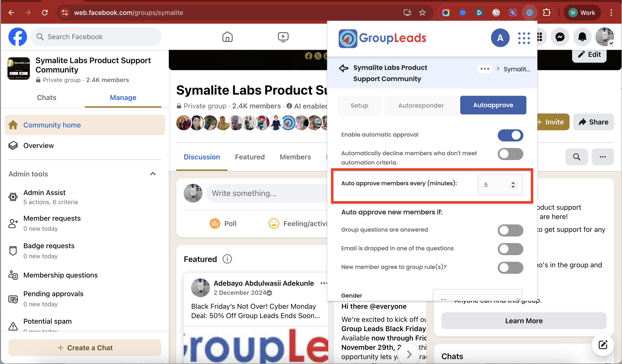The image size is (622, 364).
Task: Click the Facebook logo icon
Action: pyautogui.click(x=17, y=37)
